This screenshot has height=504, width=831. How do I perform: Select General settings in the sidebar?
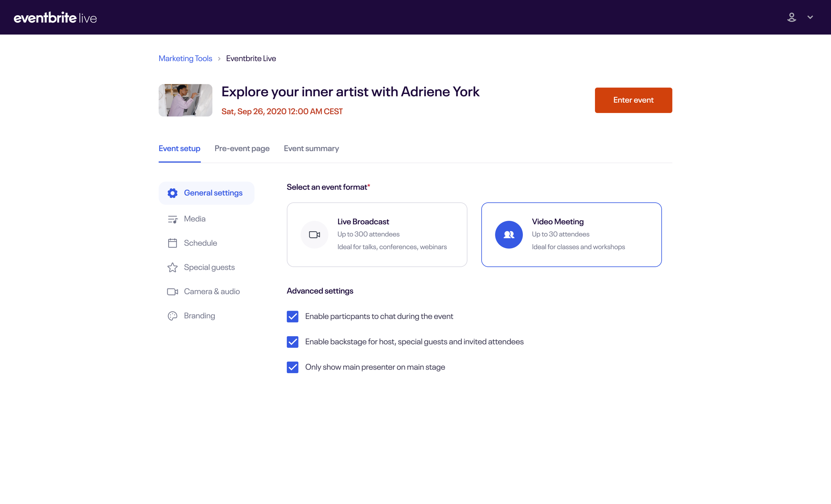pyautogui.click(x=206, y=193)
